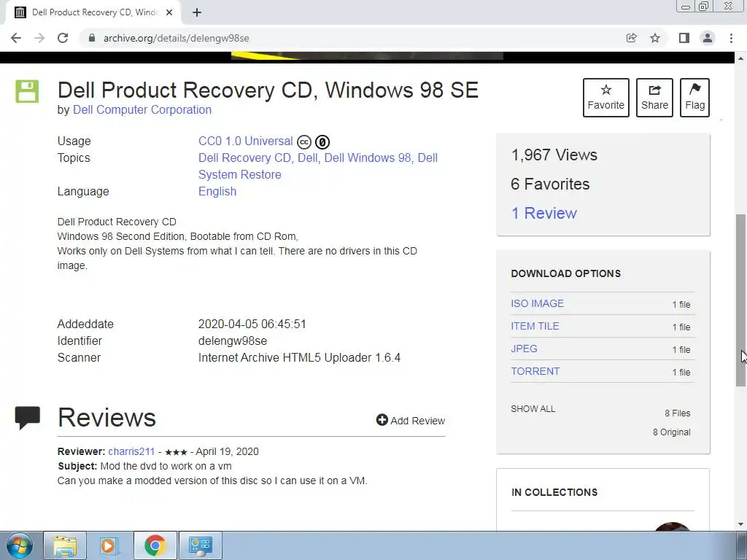Bookmark this page with the star icon
The width and height of the screenshot is (747, 560).
point(655,38)
